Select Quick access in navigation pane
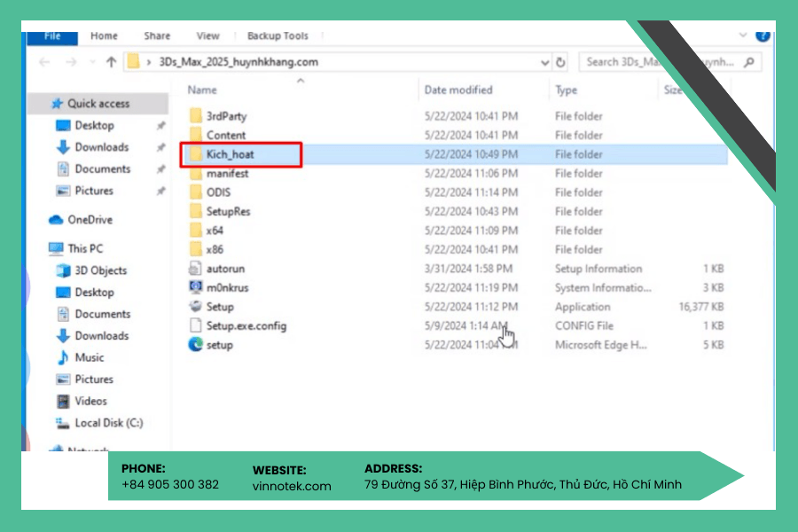The width and height of the screenshot is (798, 532). (98, 104)
